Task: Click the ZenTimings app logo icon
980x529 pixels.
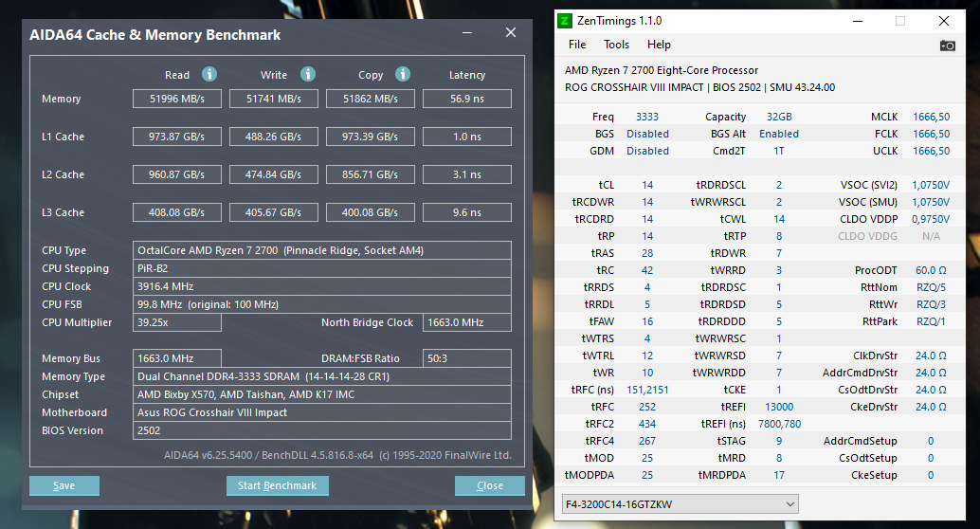Action: click(x=564, y=21)
